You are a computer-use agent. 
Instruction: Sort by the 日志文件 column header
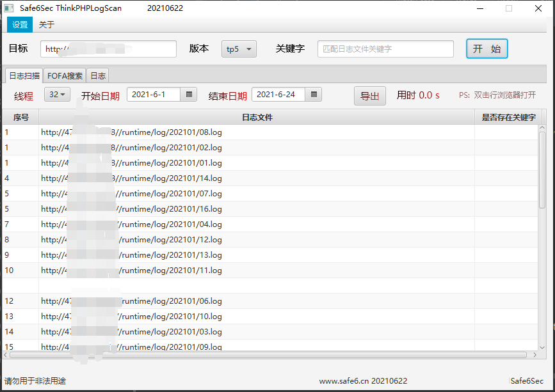257,118
